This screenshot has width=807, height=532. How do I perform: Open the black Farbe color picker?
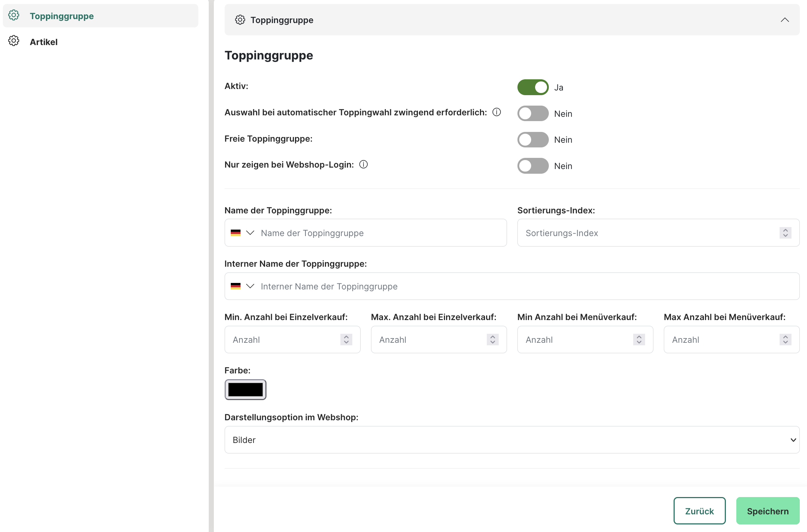click(245, 390)
